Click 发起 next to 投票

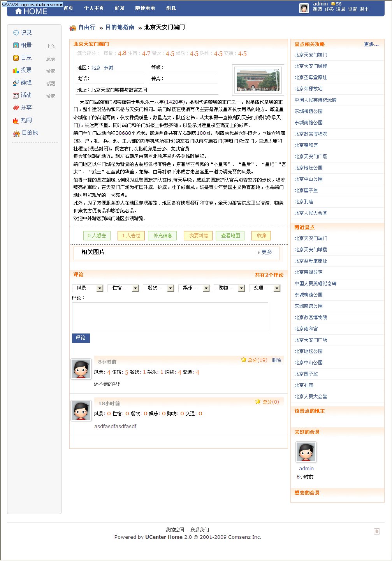point(51,71)
